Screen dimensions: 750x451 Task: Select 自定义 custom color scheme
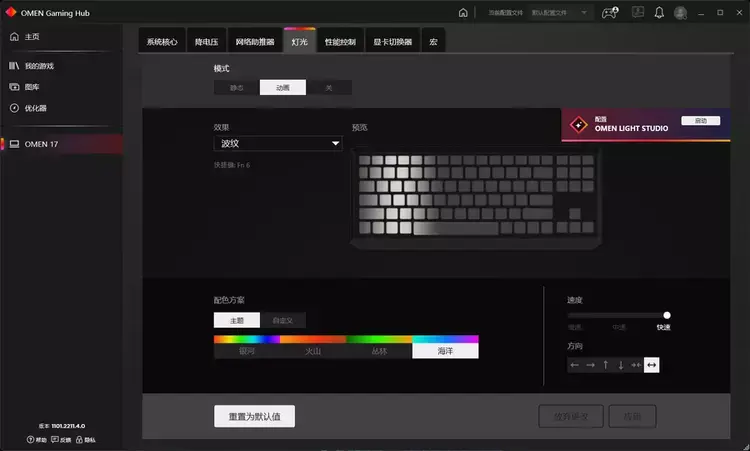coord(283,320)
